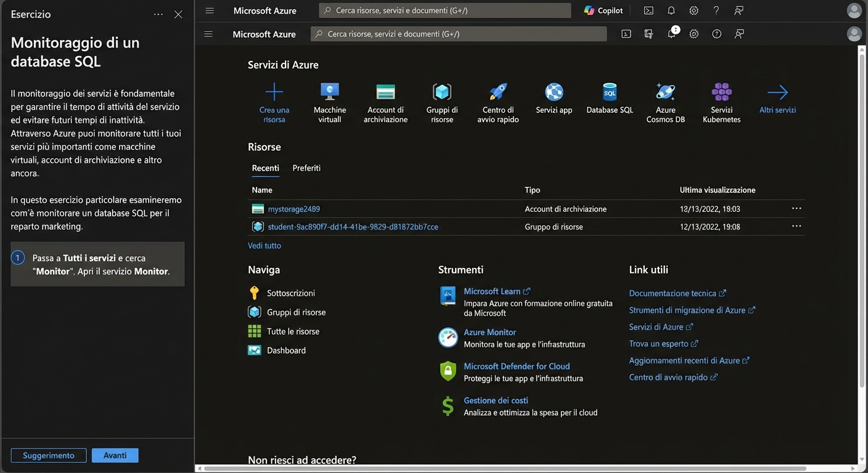The image size is (868, 473).
Task: Open Copilot in the top bar
Action: point(602,10)
